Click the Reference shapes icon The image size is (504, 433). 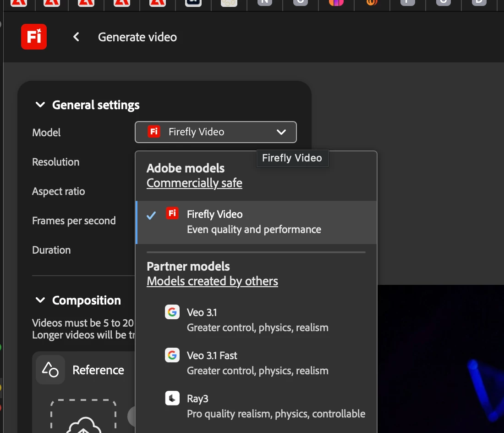pos(50,370)
